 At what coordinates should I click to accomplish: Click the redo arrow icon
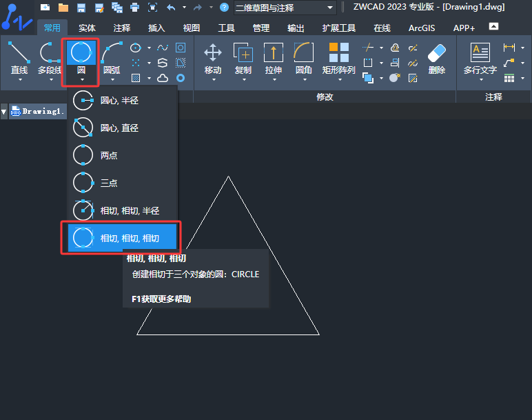pos(198,7)
